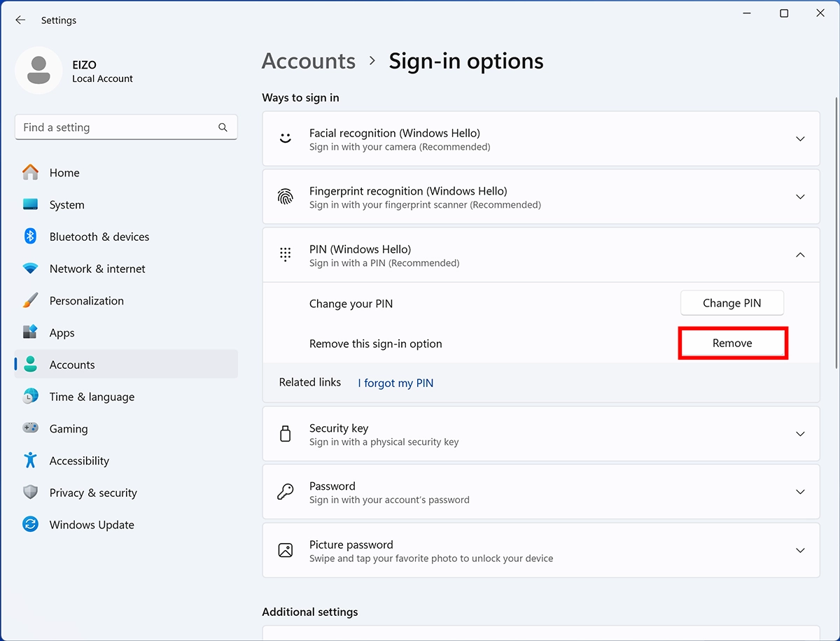Click the Accessibility figure icon

[30, 460]
